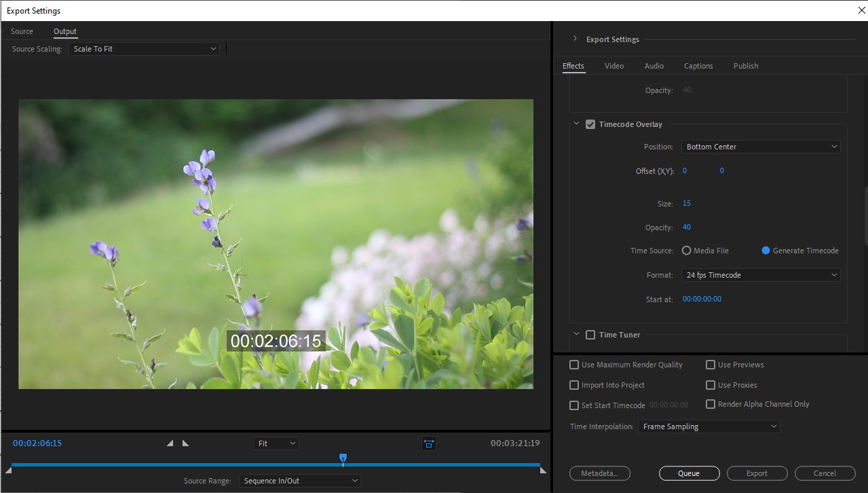868x493 pixels.
Task: Disable the Timecode Overlay effect
Action: (x=590, y=124)
